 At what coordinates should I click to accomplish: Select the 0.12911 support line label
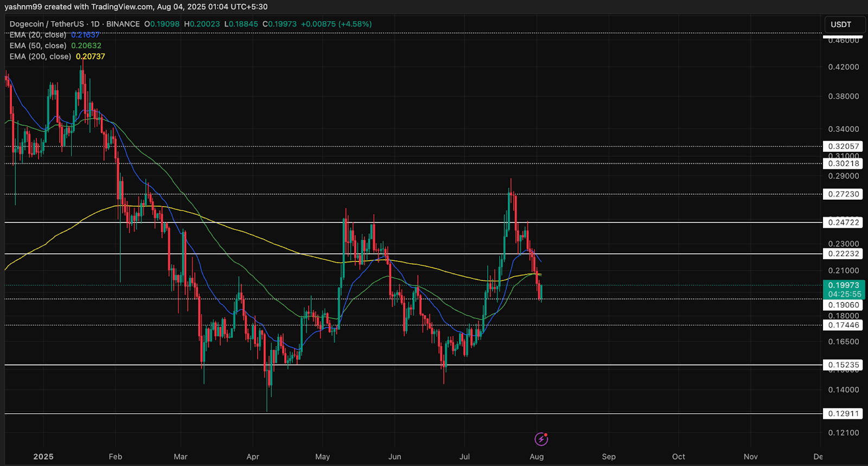coord(843,414)
